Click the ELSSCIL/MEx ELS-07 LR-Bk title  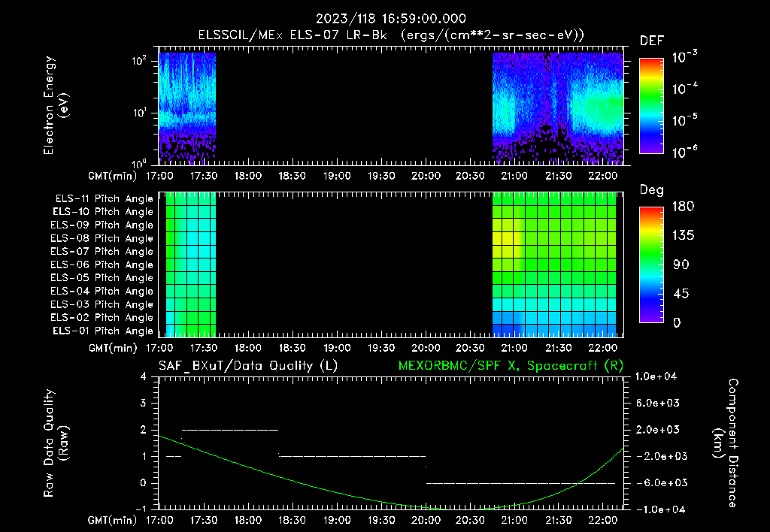pos(293,35)
